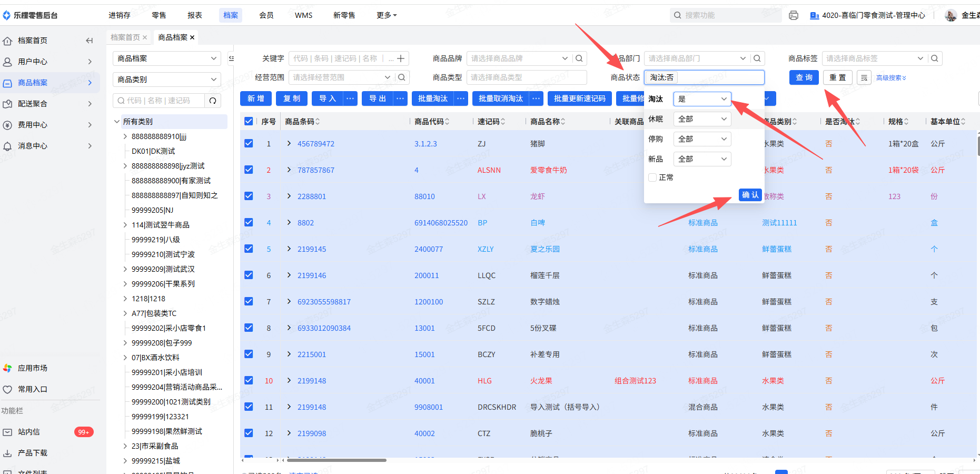Open the 停购 dropdown
The width and height of the screenshot is (980, 474).
702,139
